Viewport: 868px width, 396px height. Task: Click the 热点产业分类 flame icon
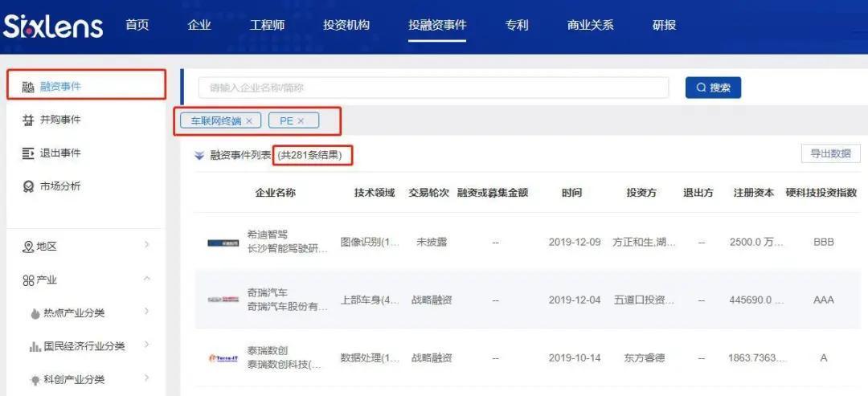point(35,313)
